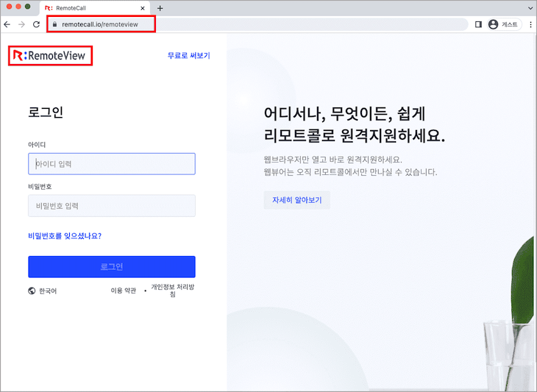Click the 비밀번호 field label
Viewport: 537px width, 392px height.
(40, 187)
